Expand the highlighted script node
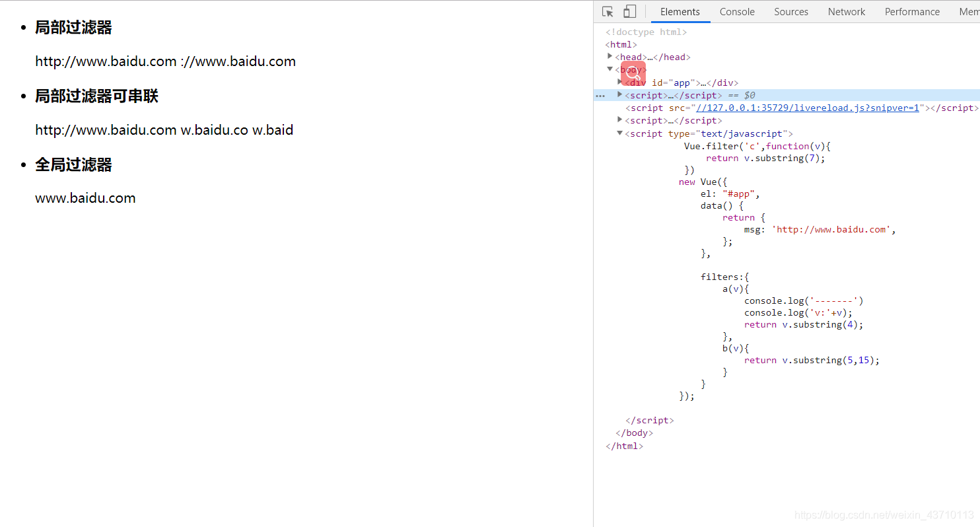This screenshot has width=980, height=527. coord(620,94)
